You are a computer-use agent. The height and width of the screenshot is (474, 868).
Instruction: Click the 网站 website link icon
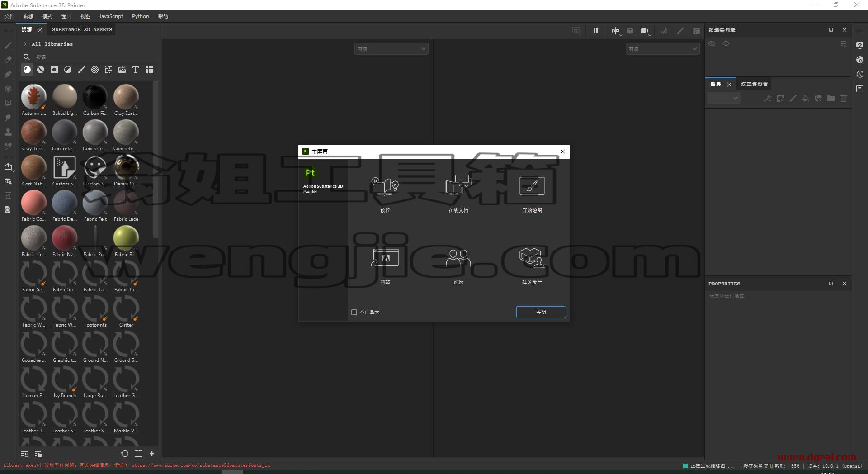coord(385,257)
